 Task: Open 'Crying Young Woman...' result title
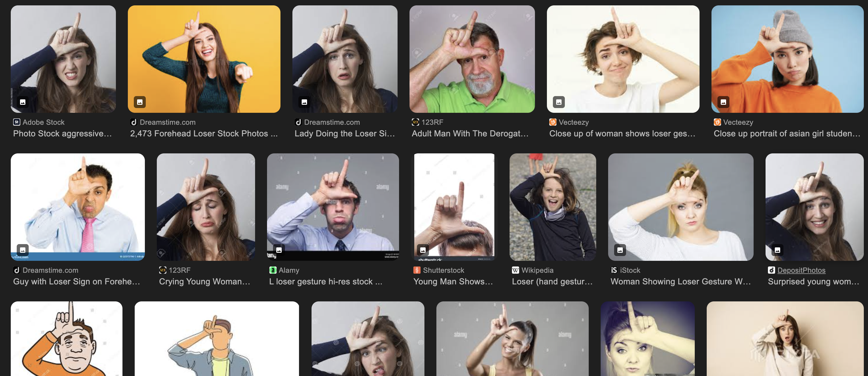[x=205, y=281]
